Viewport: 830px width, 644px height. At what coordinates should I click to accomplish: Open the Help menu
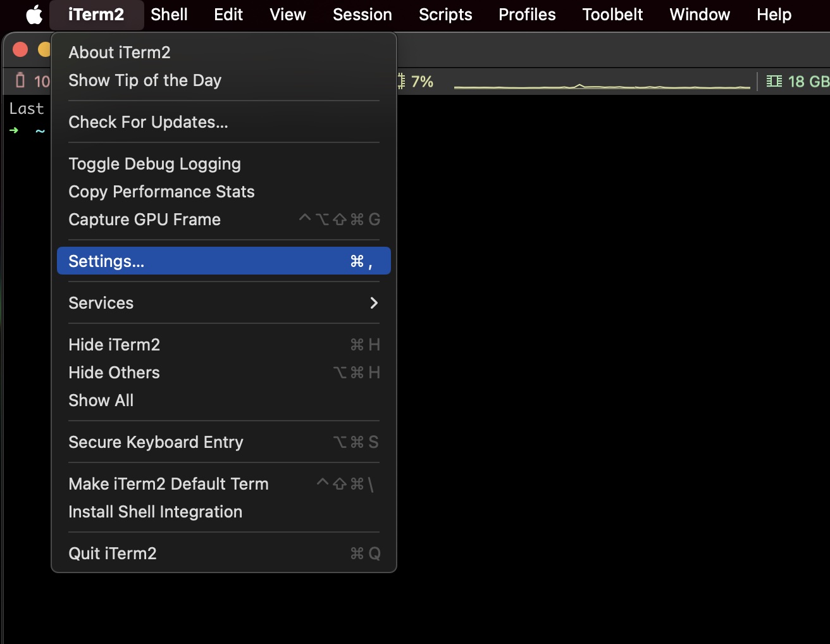(x=774, y=14)
